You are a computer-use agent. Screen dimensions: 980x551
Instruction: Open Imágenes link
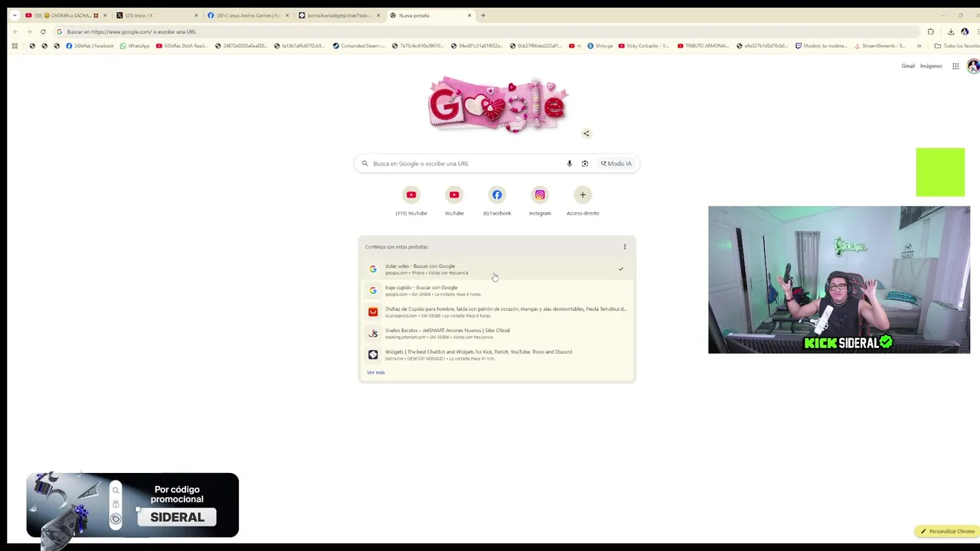point(931,67)
